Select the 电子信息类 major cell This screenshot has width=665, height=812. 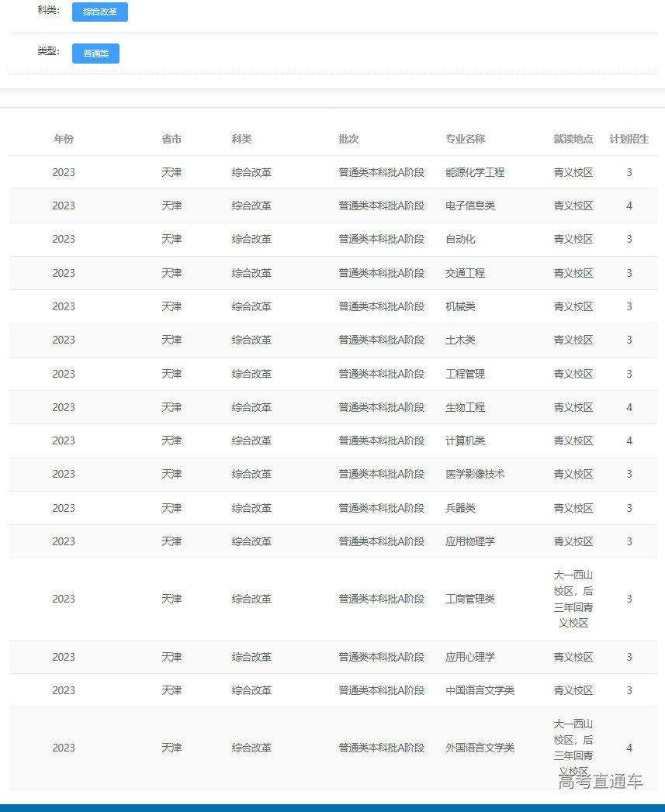[x=470, y=206]
